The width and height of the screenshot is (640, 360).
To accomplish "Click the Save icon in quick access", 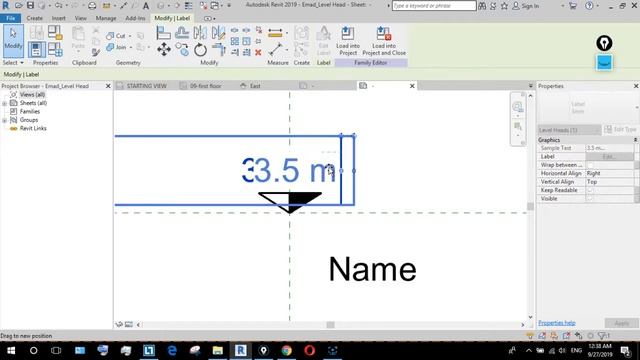I will point(30,6).
